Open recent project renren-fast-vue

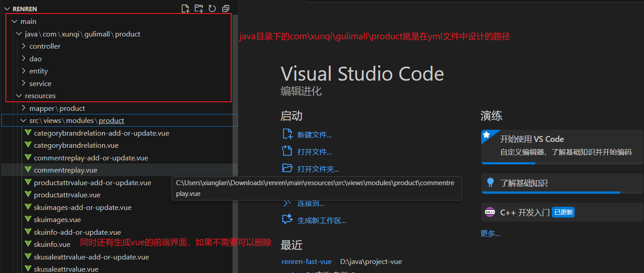pyautogui.click(x=306, y=261)
